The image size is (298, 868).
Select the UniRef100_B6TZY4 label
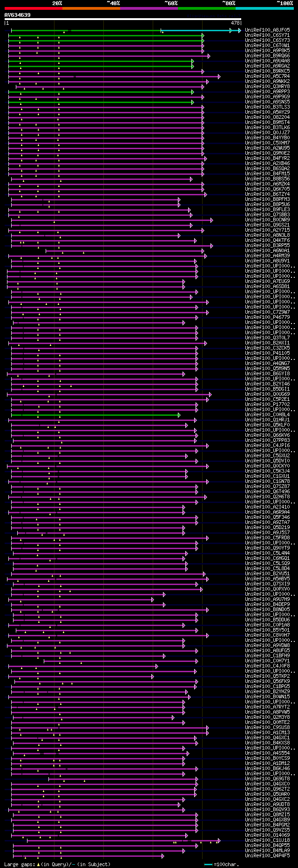pos(267,194)
